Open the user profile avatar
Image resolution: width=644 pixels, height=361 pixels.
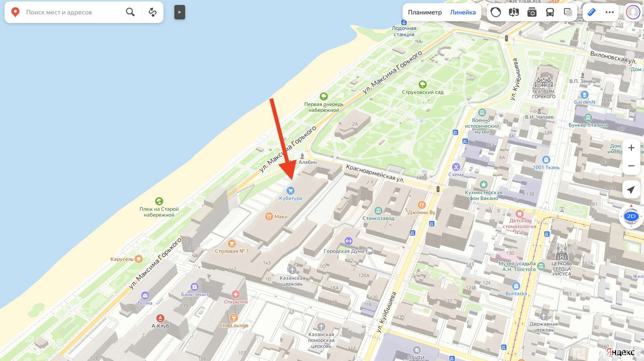click(x=633, y=12)
